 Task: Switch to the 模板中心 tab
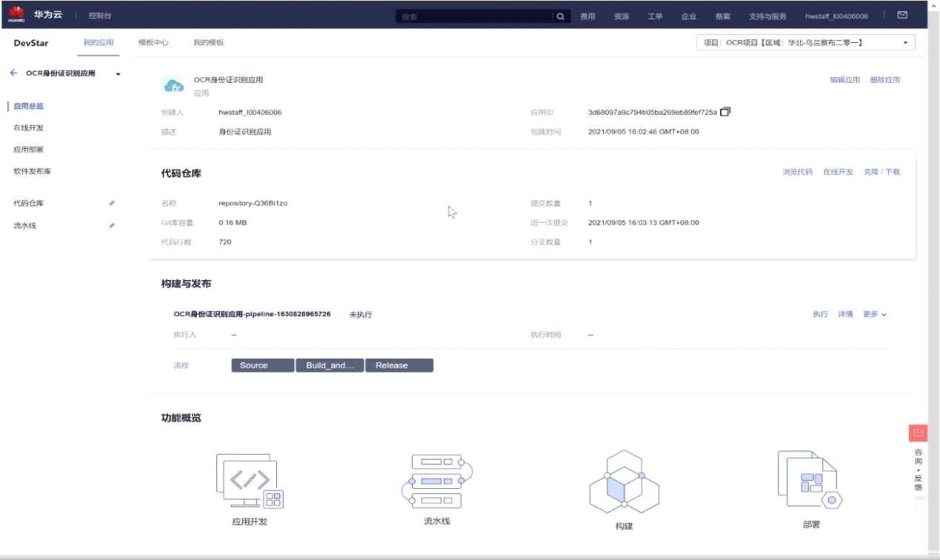[x=153, y=43]
